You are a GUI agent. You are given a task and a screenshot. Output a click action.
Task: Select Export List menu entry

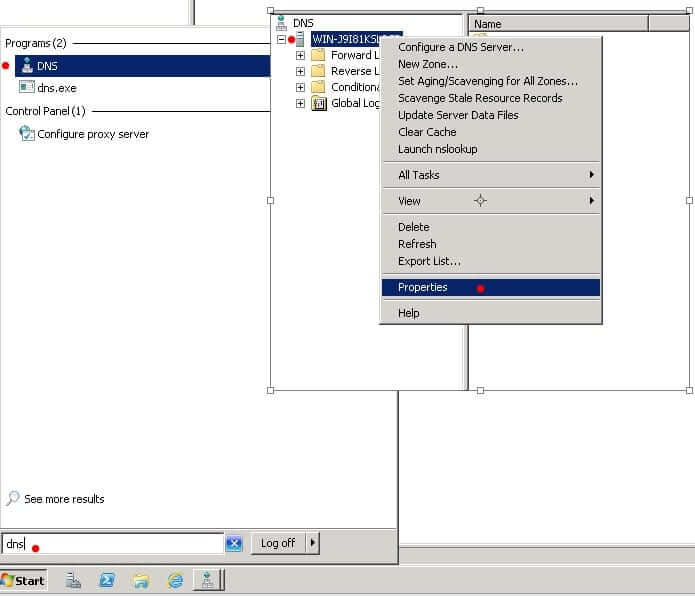click(491, 261)
